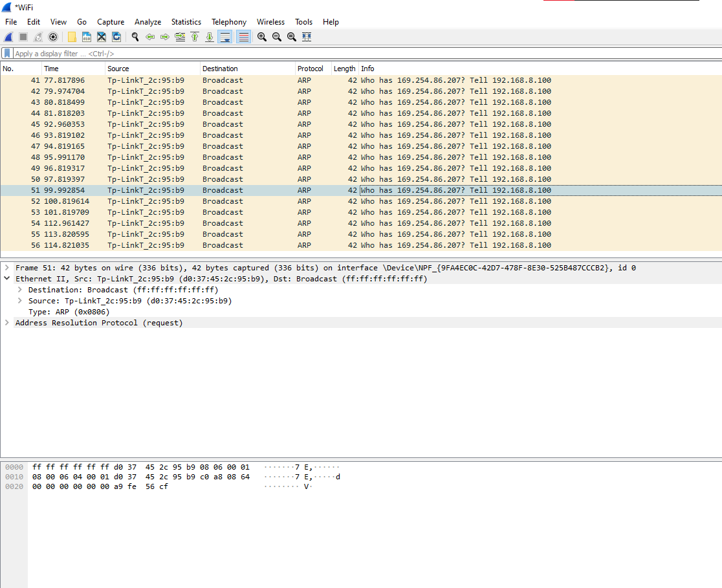
Task: Sort by the Time column header
Action: tap(73, 69)
